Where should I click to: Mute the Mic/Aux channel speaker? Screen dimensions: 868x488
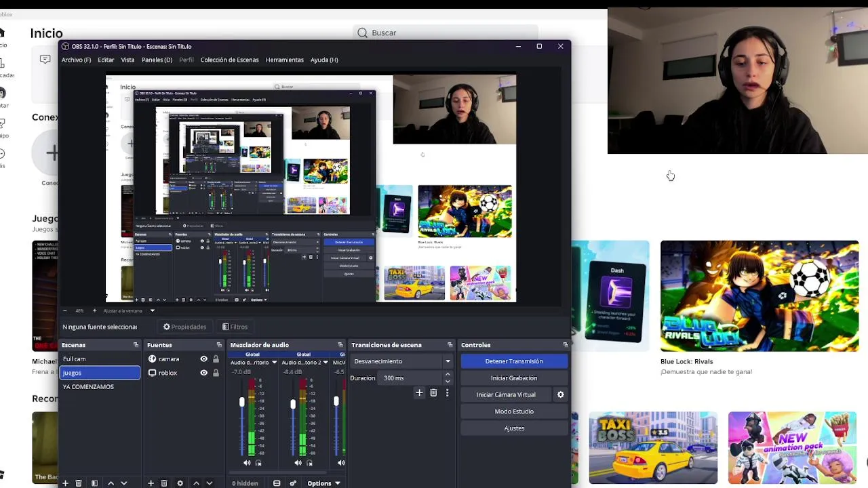(341, 463)
